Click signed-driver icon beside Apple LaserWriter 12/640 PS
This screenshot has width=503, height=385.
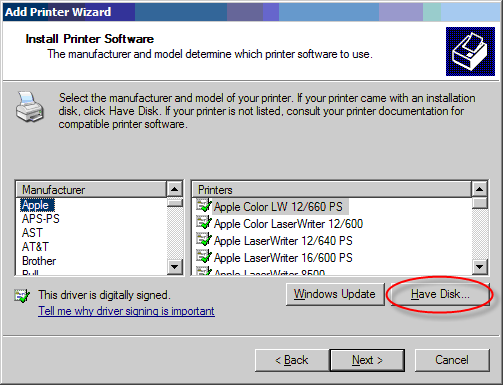pos(204,240)
